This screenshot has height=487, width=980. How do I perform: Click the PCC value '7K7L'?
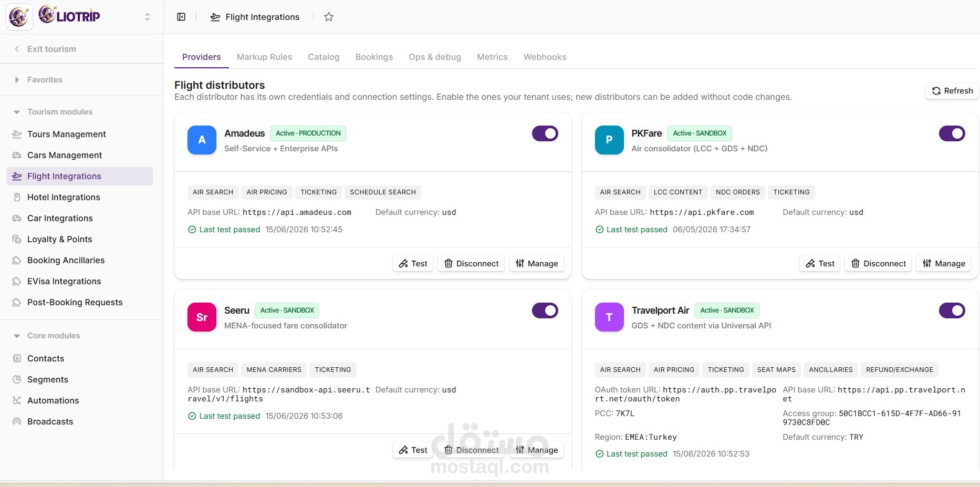click(625, 413)
